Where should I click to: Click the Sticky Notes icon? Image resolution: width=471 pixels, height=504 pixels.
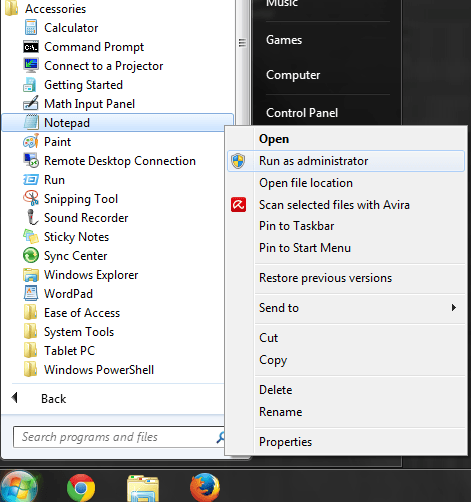coord(31,236)
